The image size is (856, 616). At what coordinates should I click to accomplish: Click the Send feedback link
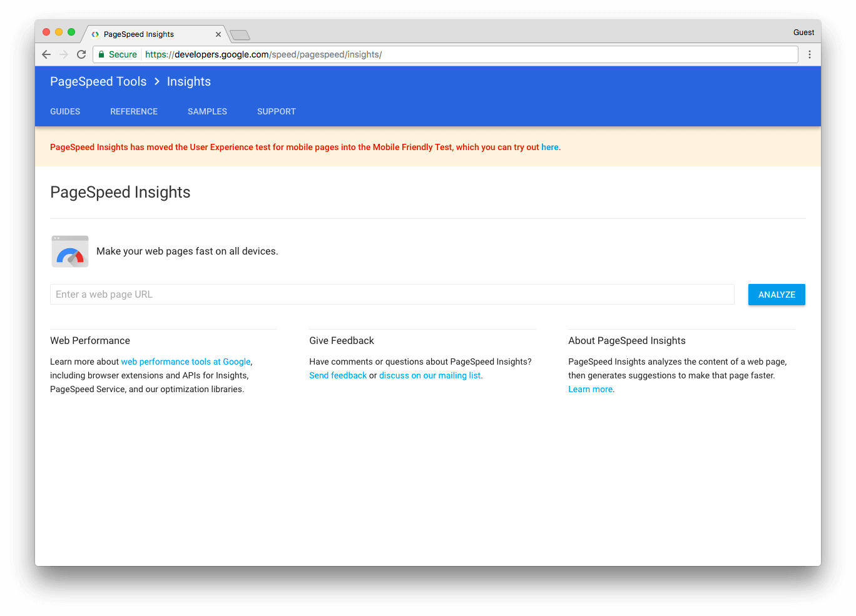tap(338, 375)
